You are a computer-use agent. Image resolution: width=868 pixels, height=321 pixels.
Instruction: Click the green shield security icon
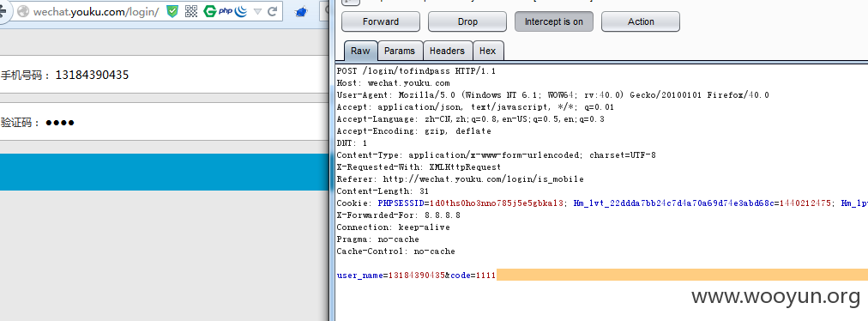(x=172, y=11)
